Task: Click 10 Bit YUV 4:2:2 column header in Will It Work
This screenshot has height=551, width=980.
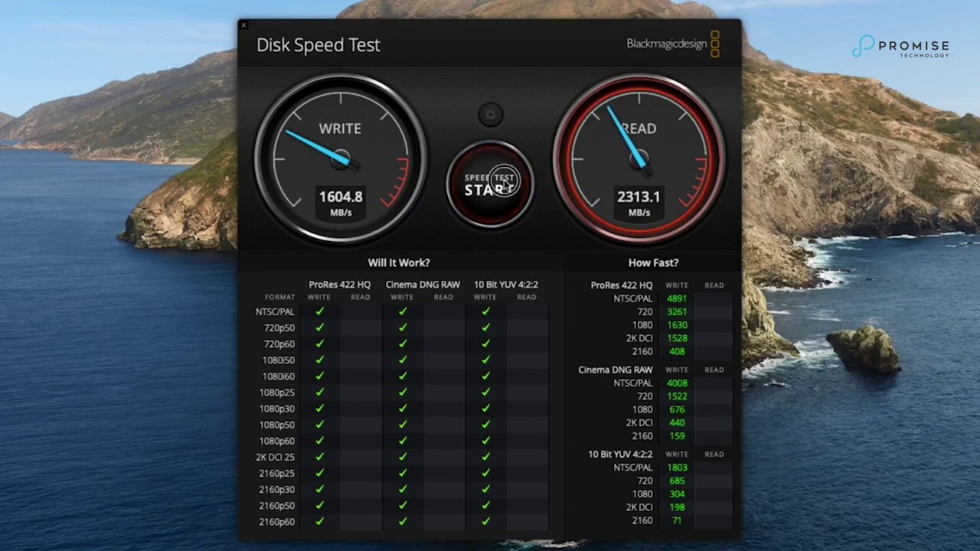Action: (505, 285)
